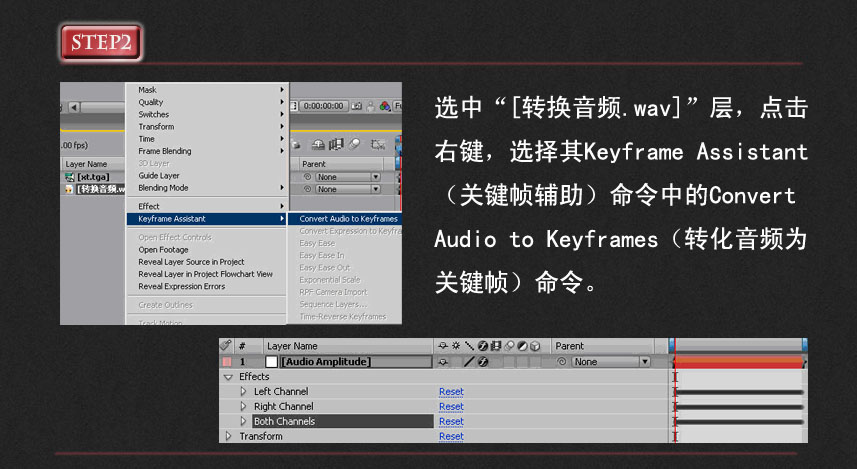857x469 pixels.
Task: Select the [Audio Amplitude] layer name
Action: click(326, 361)
